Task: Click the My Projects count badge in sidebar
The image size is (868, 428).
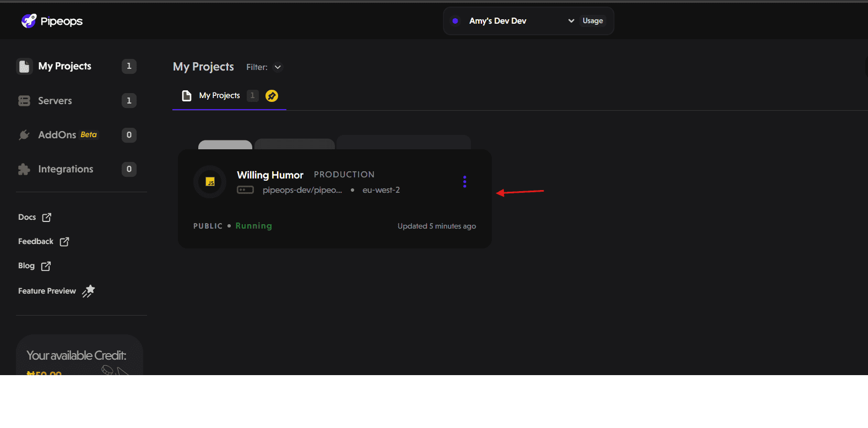Action: (x=129, y=66)
